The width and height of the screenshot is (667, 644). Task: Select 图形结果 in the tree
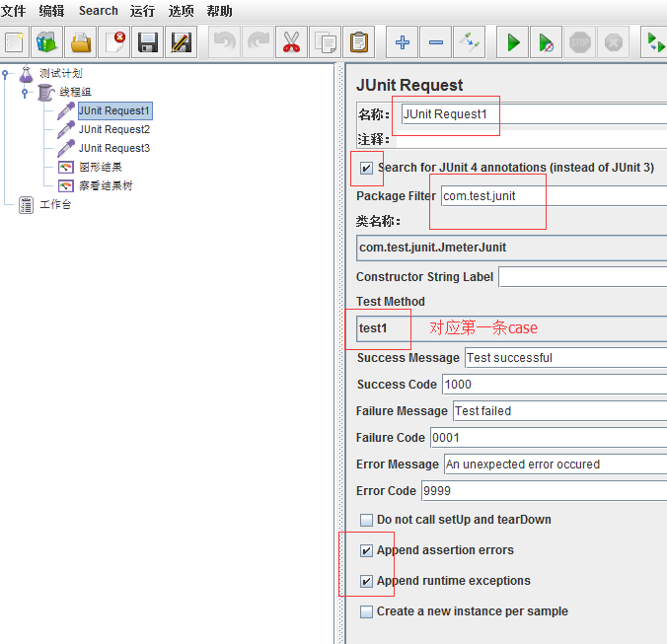coord(101,167)
